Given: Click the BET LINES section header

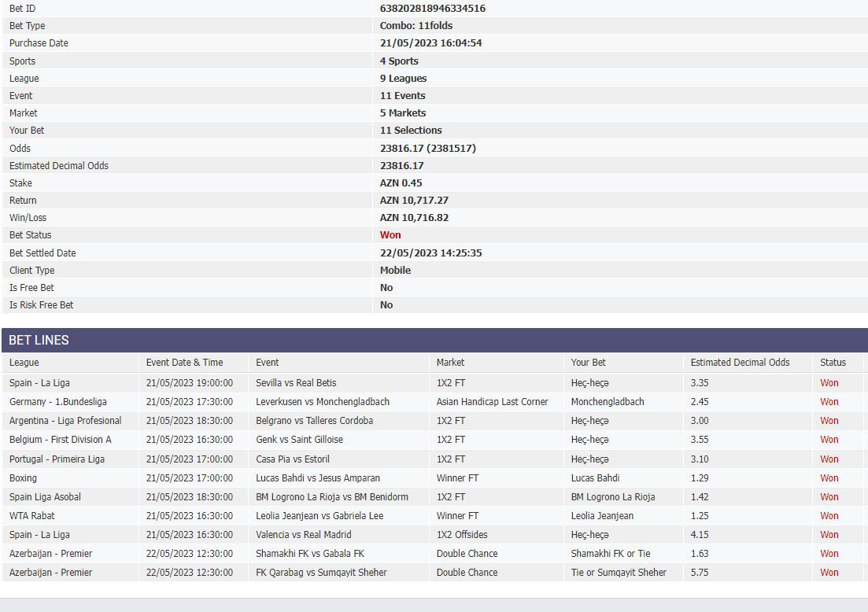Looking at the screenshot, I should click(39, 340).
